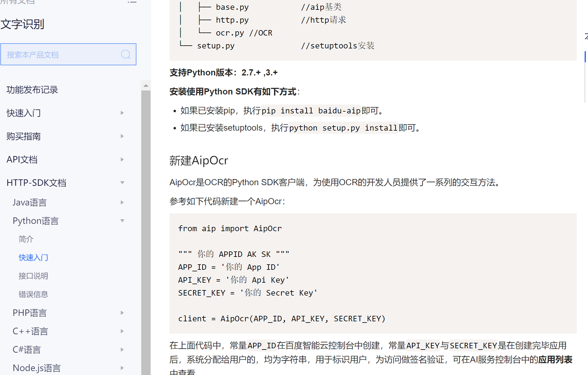Open 功能发布记录 page
Screen dimensions: 588x375
(32, 90)
